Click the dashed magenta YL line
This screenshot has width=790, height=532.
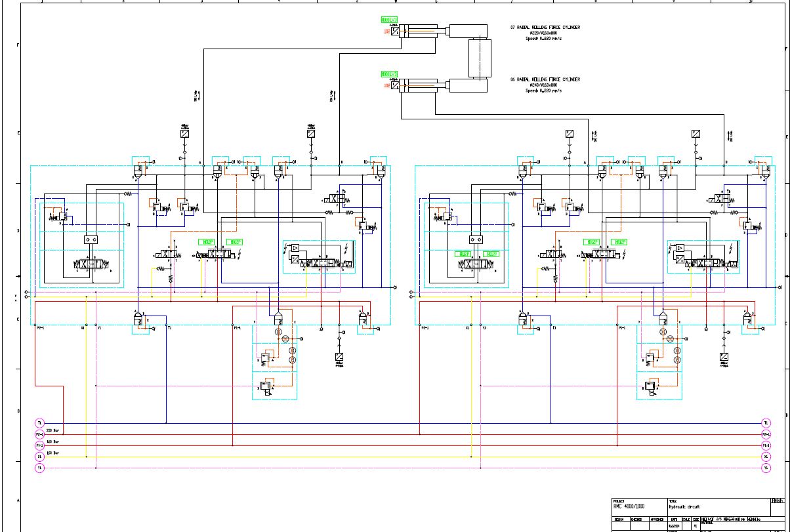pyautogui.click(x=402, y=468)
